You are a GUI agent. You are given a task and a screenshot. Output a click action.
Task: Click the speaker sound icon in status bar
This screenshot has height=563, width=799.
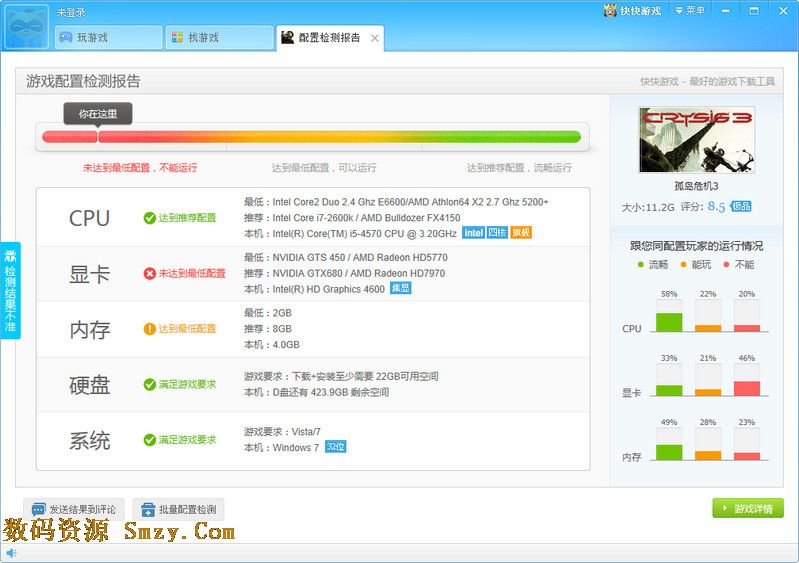(11, 553)
